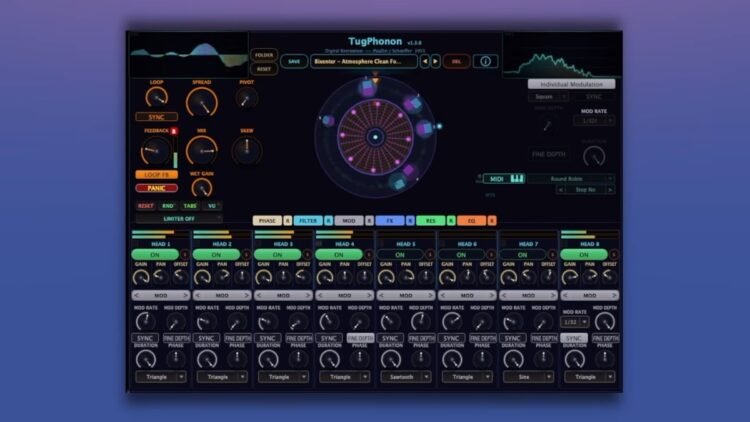Click the Step No right arrow
The width and height of the screenshot is (750, 422).
pyautogui.click(x=610, y=190)
